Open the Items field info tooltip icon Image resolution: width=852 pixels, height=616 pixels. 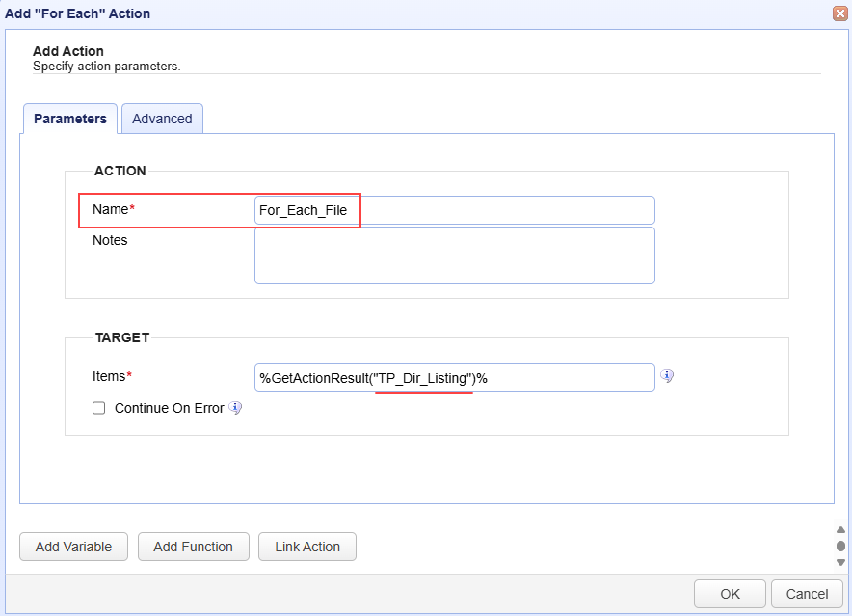coord(667,376)
